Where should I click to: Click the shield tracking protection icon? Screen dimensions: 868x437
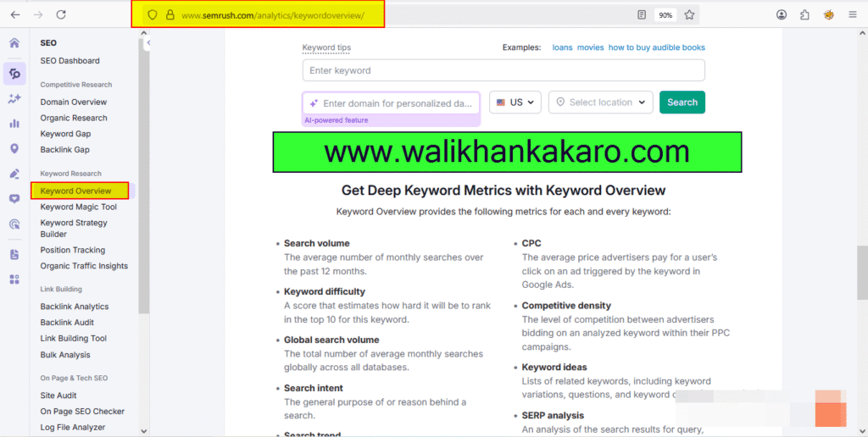153,15
